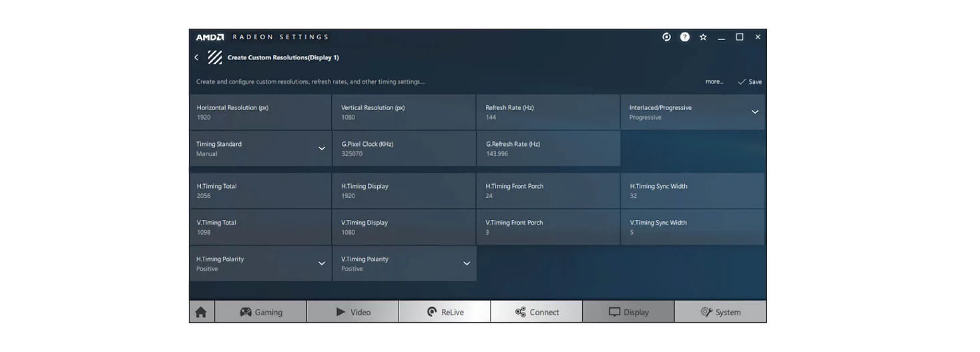This screenshot has width=980, height=352.
Task: Close the Radeon Settings window
Action: (758, 37)
